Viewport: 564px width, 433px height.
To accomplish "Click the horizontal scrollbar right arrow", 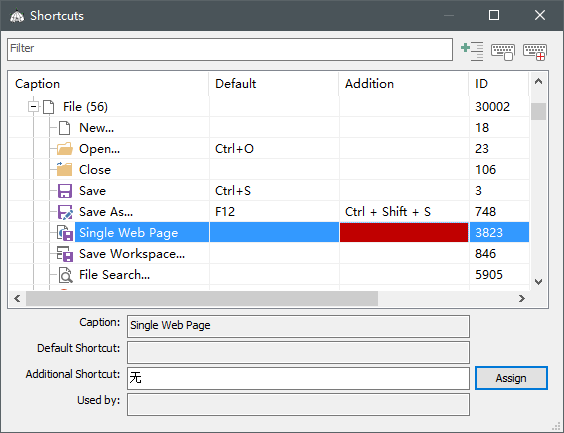I will pos(522,298).
